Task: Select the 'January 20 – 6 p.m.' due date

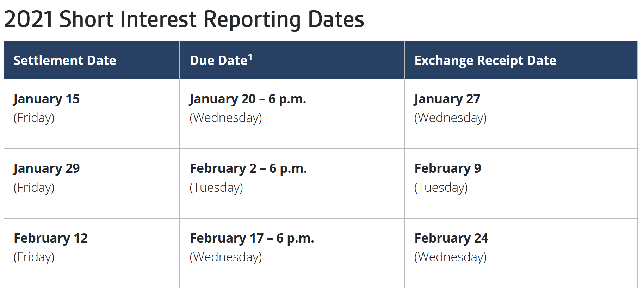Action: point(248,99)
